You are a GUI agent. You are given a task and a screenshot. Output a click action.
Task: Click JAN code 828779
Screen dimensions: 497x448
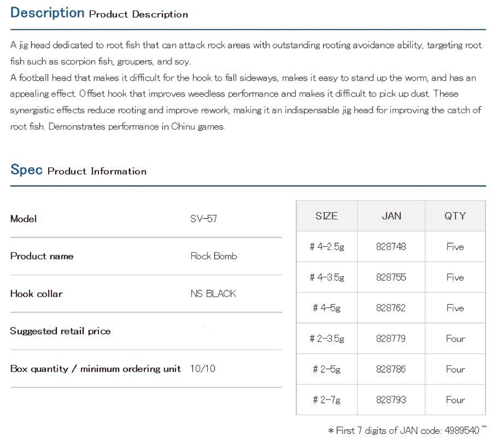pos(391,338)
